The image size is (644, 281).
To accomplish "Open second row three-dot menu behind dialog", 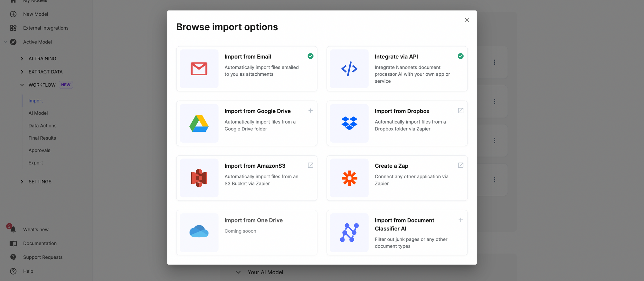I will click(x=495, y=101).
